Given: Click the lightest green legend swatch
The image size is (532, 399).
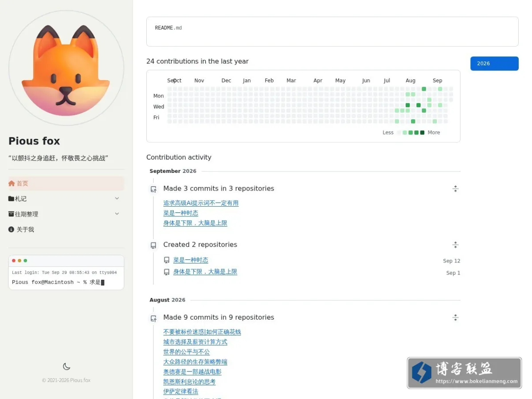Looking at the screenshot, I should [405, 133].
